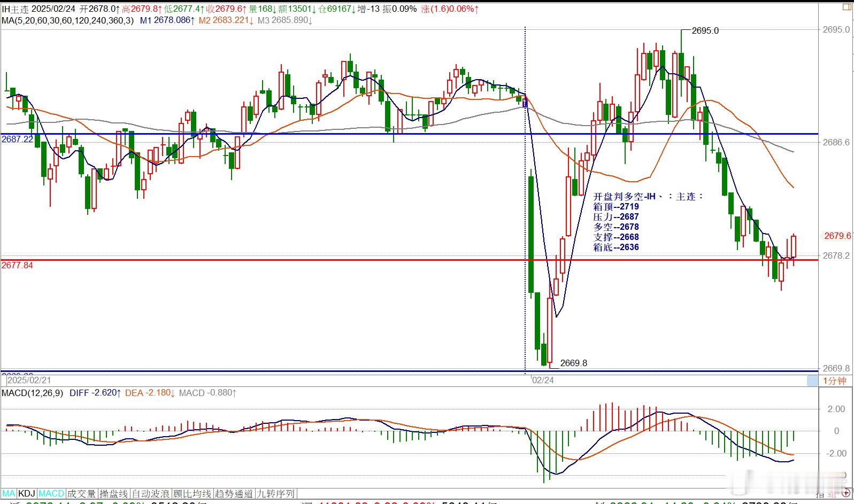Click the IH主连 contract name
This screenshot has width=854, height=504.
(x=15, y=9)
